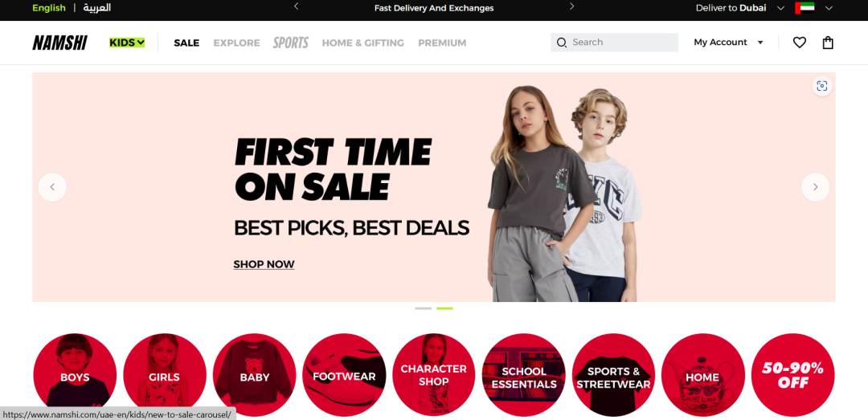Show next announcement in top bar
Viewport: 868px width, 420px height.
tap(572, 6)
